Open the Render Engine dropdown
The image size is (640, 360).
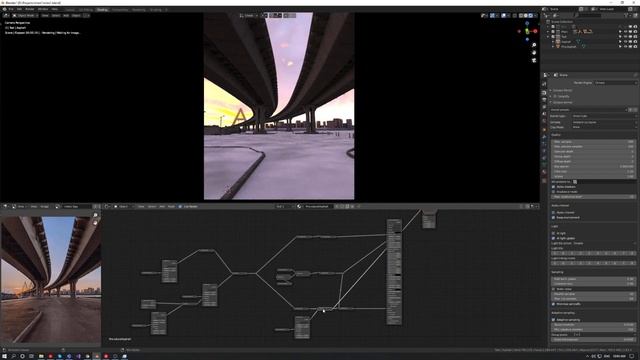point(615,82)
